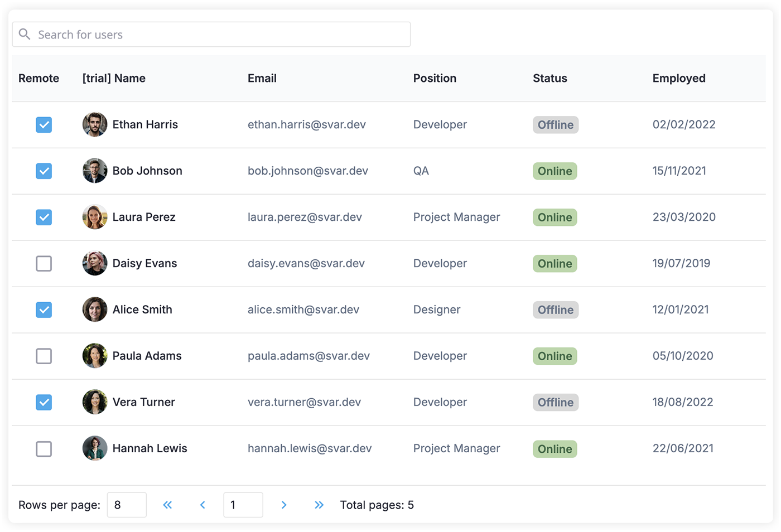Sort by the Position column header
781x532 pixels.
(435, 78)
